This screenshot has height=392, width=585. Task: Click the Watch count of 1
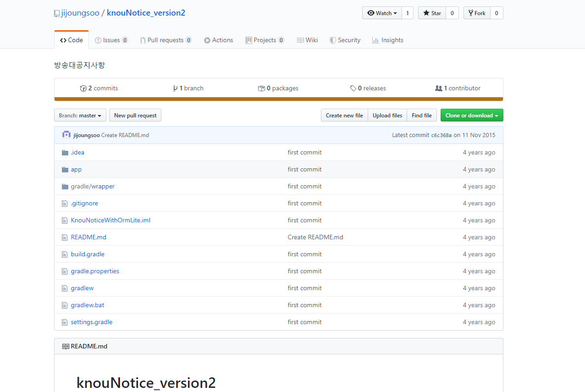point(408,13)
